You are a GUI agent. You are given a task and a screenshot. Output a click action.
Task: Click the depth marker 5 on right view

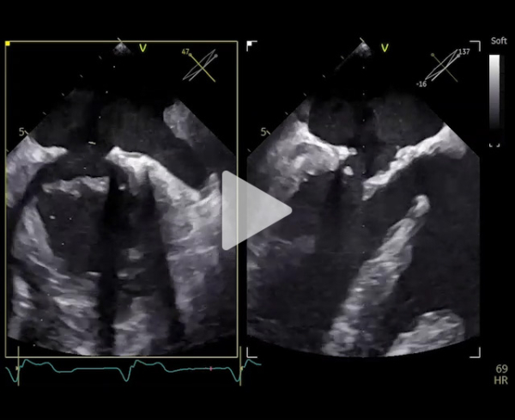pyautogui.click(x=264, y=132)
